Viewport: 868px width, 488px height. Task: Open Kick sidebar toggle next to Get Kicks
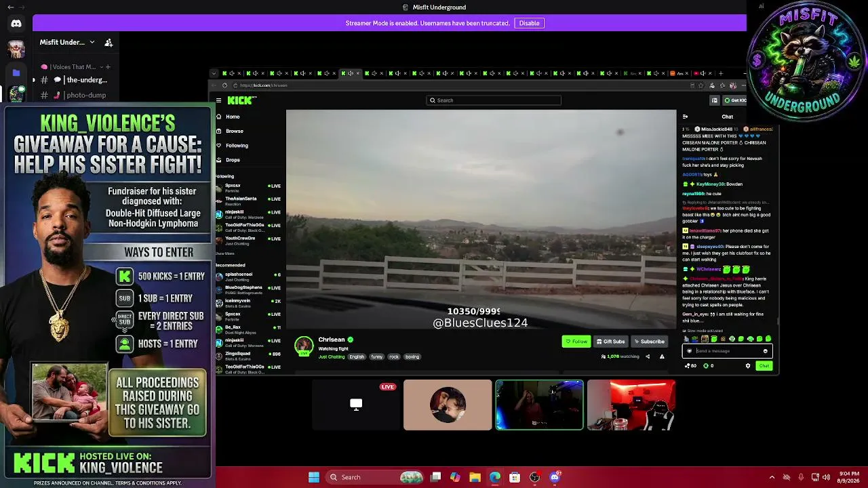click(714, 100)
